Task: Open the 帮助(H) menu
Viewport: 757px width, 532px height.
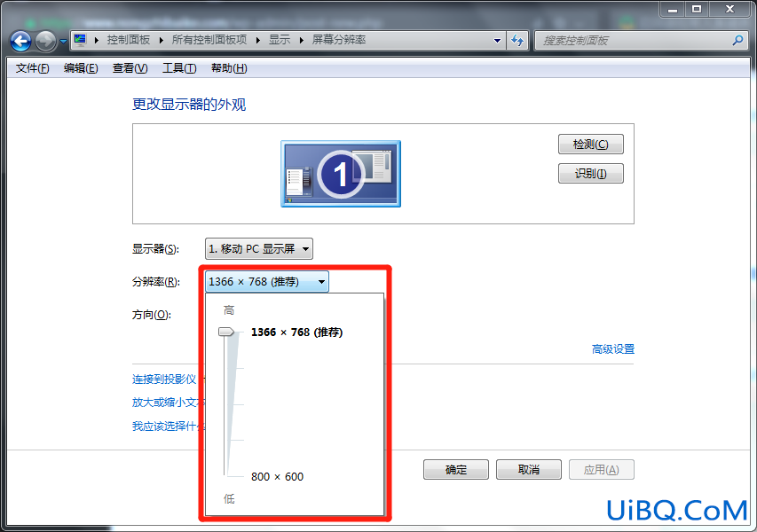Action: coord(229,68)
